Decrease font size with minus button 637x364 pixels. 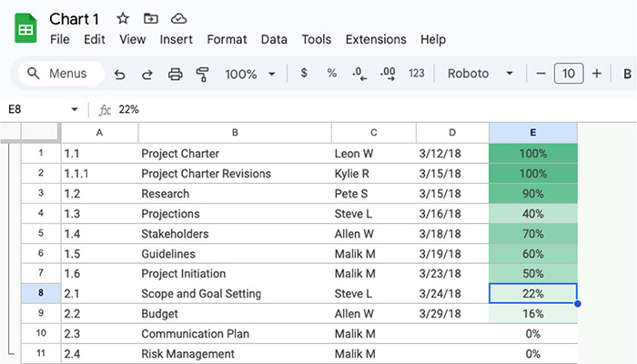pos(541,74)
